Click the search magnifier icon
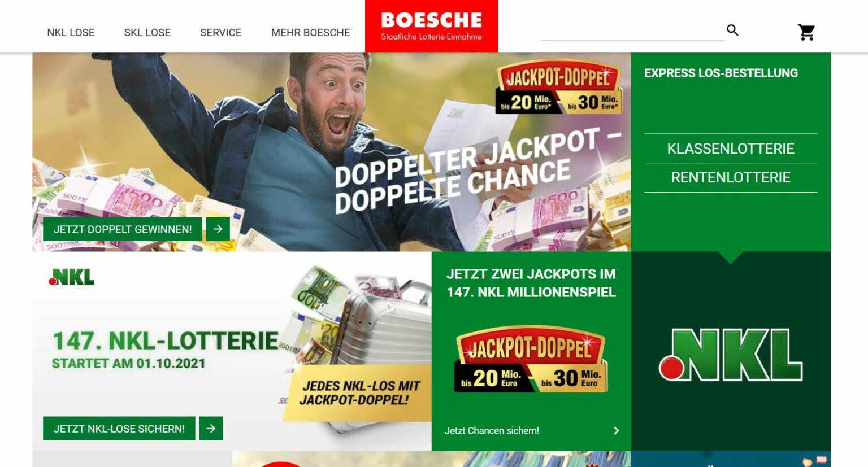 732,30
